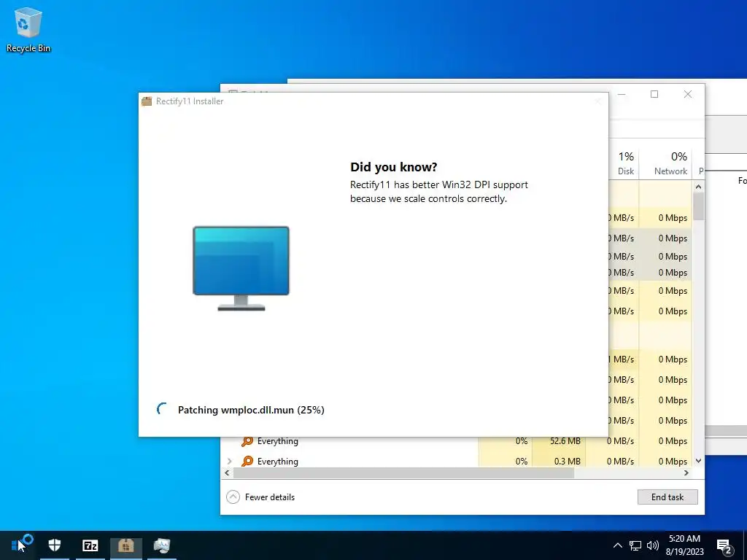Switch to 7-Zip taskbar app

tap(90, 545)
